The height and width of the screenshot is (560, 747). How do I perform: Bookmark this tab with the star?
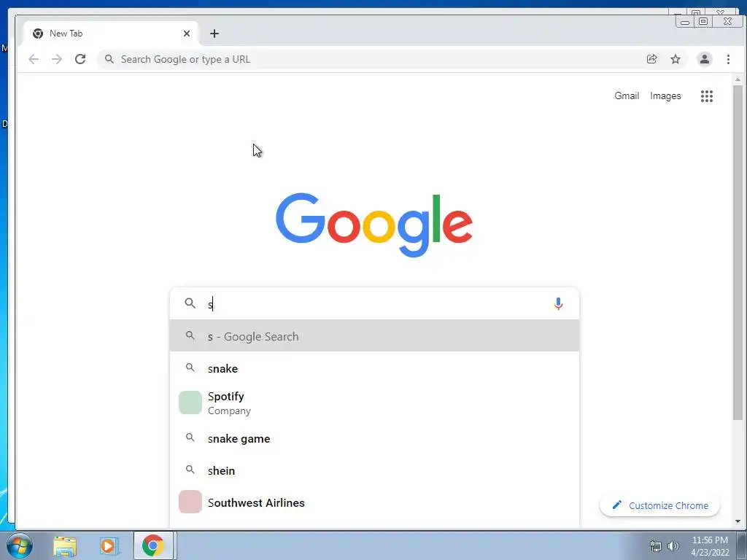[x=676, y=59]
